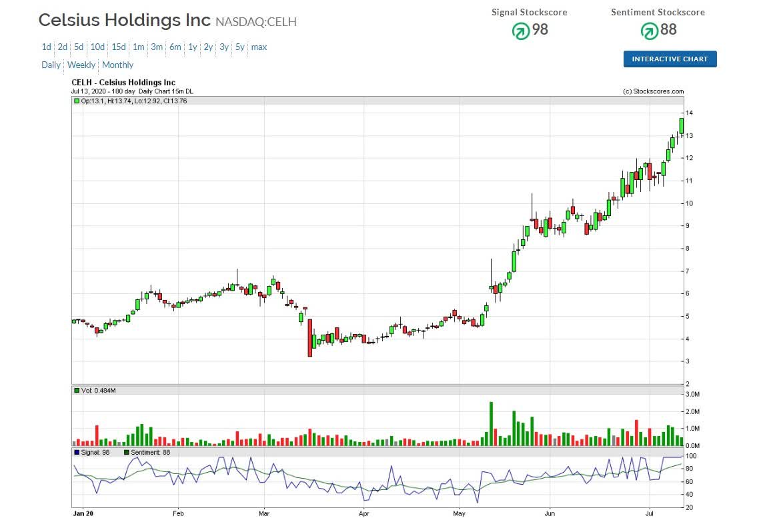Click the Jul x-axis label

650,513
